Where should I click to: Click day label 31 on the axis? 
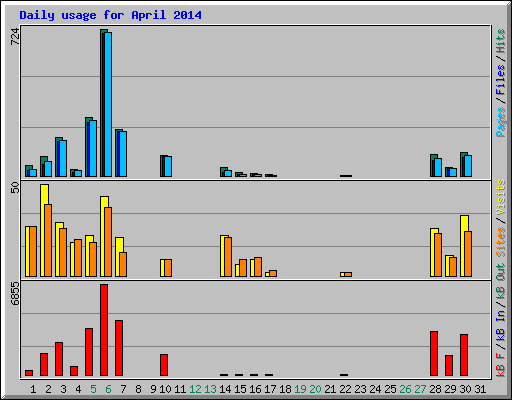(480, 389)
